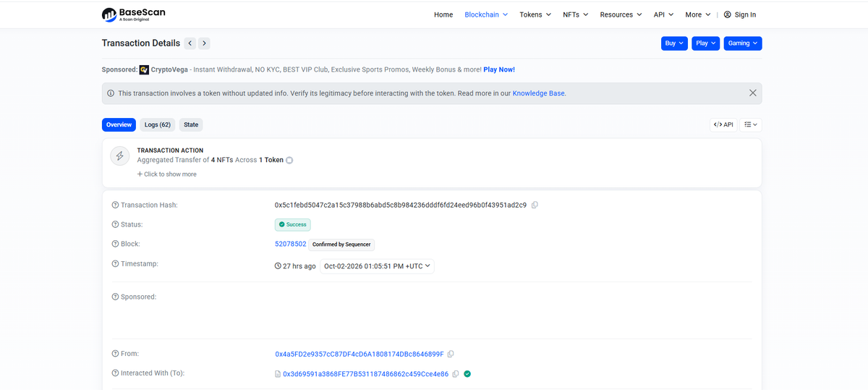Image resolution: width=868 pixels, height=390 pixels.
Task: Click the Success status badge
Action: 293,224
